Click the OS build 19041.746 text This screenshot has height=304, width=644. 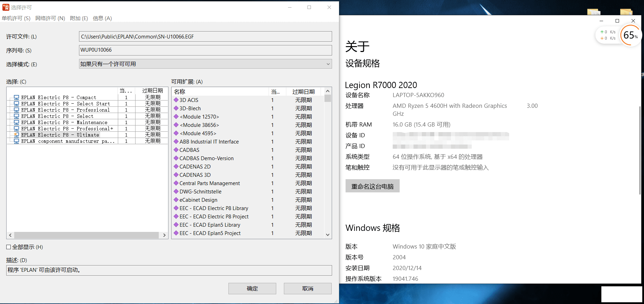click(405, 279)
